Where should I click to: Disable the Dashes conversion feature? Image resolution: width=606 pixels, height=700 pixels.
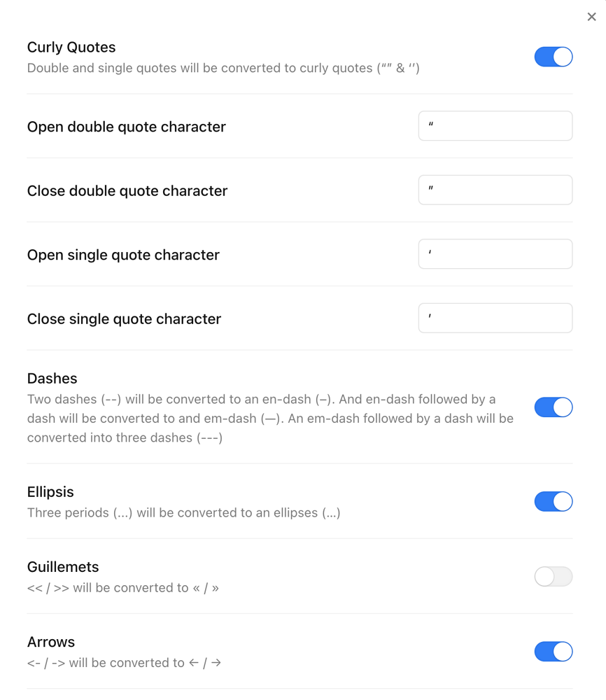pos(554,407)
